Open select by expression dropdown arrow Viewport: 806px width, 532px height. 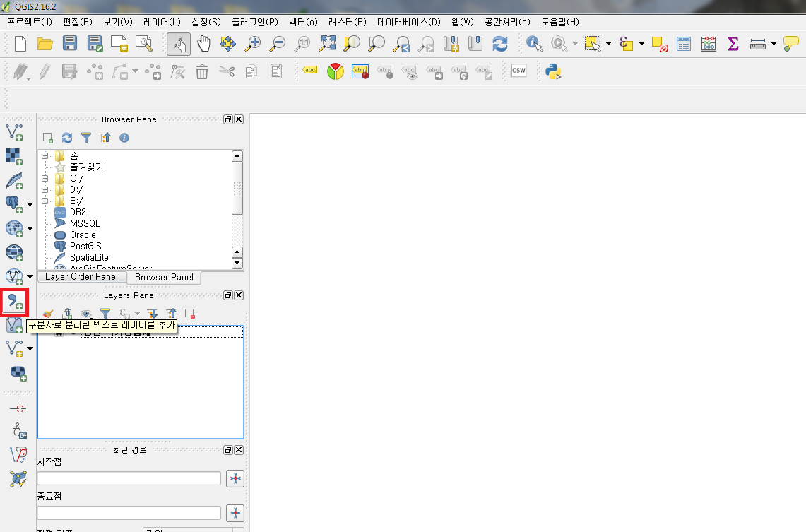pos(641,44)
